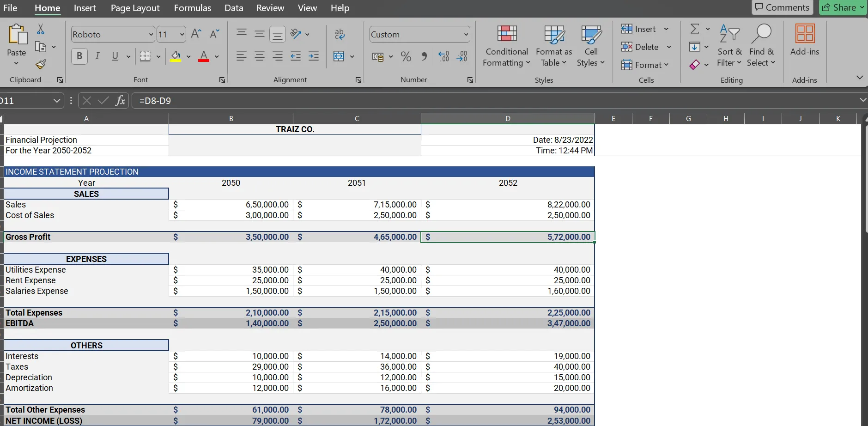Viewport: 868px width, 426px height.
Task: Toggle Underline formatting
Action: click(115, 56)
